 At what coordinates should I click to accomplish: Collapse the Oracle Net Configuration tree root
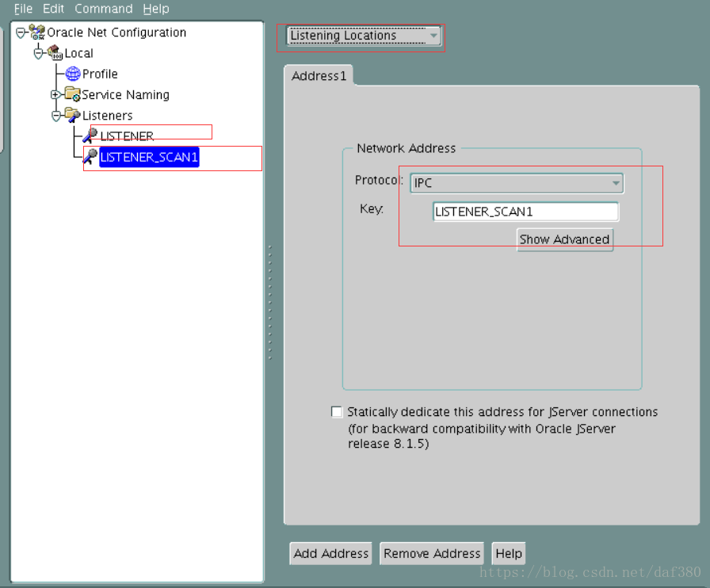21,32
